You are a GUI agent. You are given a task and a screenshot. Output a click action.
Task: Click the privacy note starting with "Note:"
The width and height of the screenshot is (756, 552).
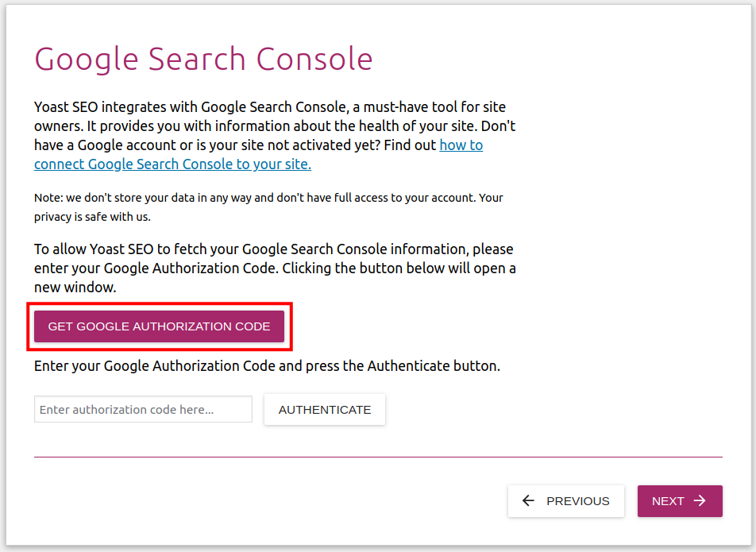pyautogui.click(x=238, y=198)
